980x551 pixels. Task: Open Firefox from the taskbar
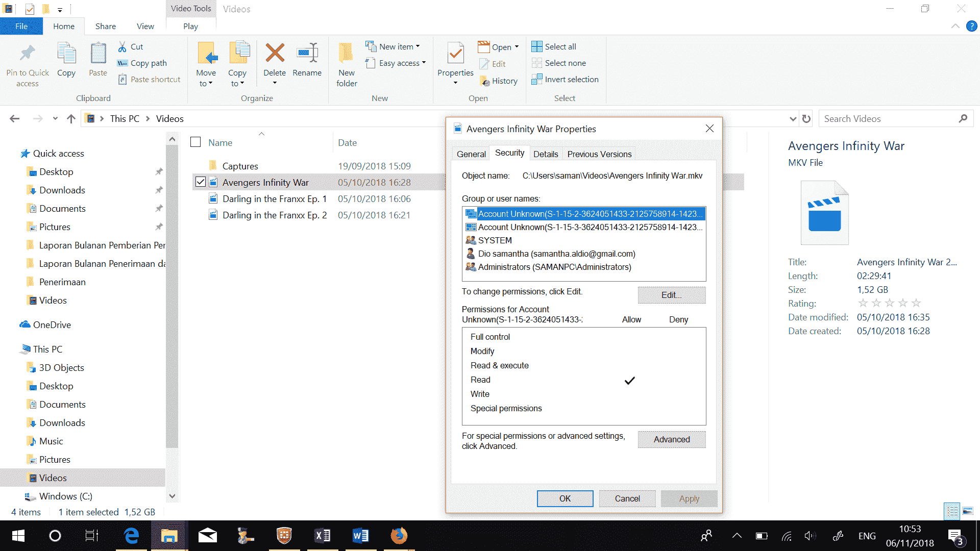tap(399, 536)
